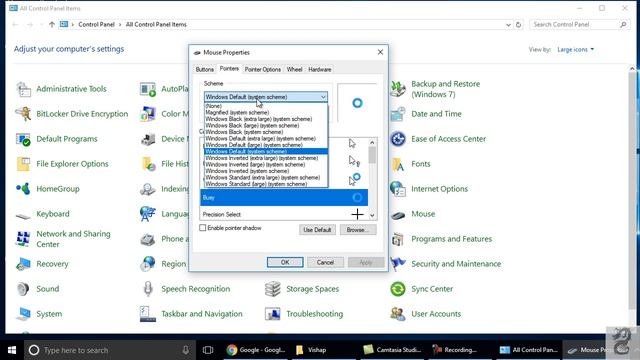
Task: Choose Windows Black (extra large) scheme
Action: tap(266, 119)
